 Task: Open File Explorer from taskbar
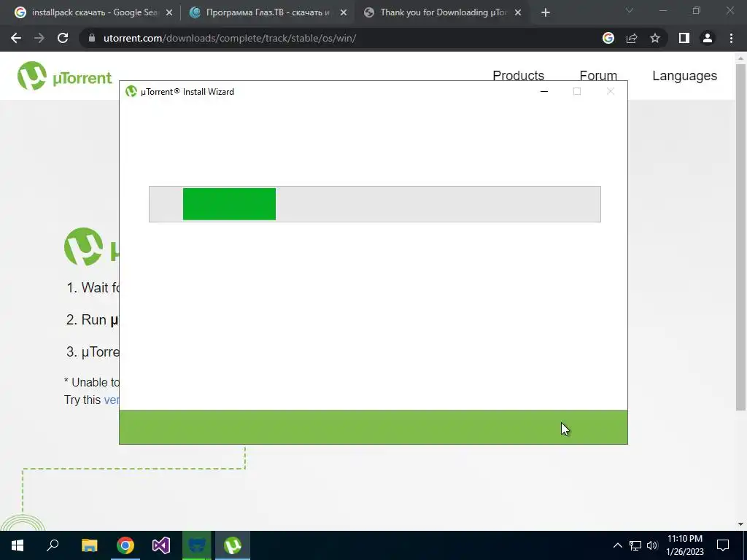[x=89, y=545]
